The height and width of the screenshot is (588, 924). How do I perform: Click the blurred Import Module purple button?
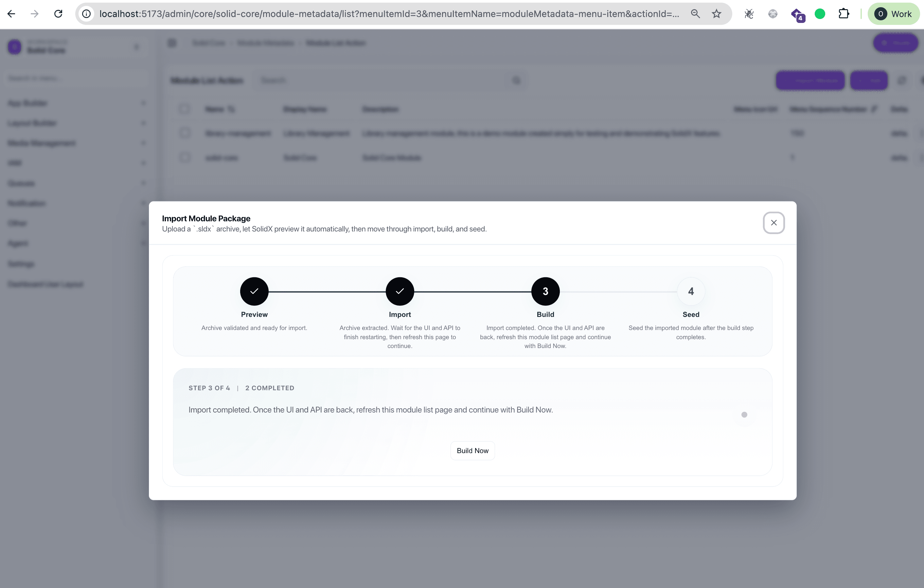click(810, 81)
